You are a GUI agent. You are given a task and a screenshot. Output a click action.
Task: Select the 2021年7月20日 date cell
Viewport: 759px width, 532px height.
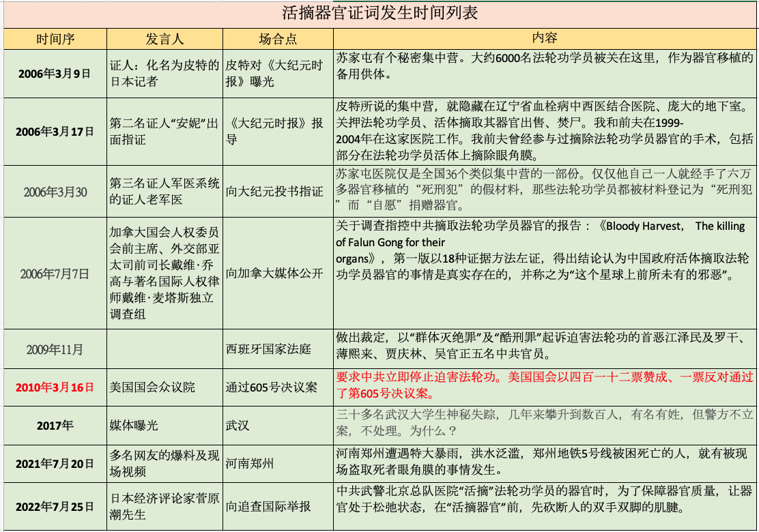pos(55,464)
